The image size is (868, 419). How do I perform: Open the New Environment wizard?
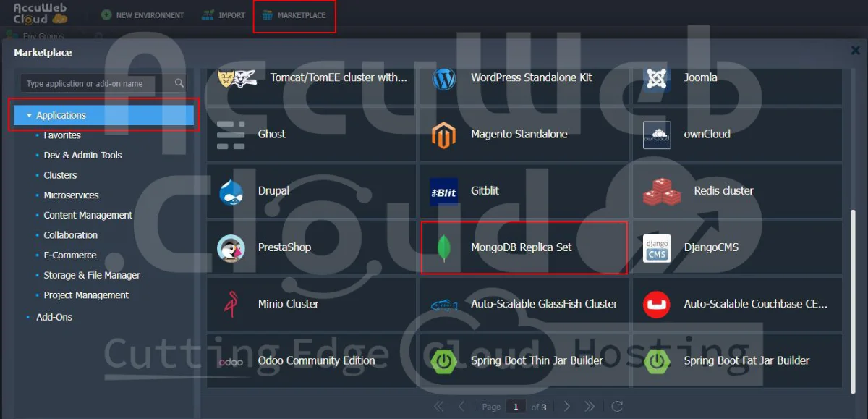tap(142, 15)
